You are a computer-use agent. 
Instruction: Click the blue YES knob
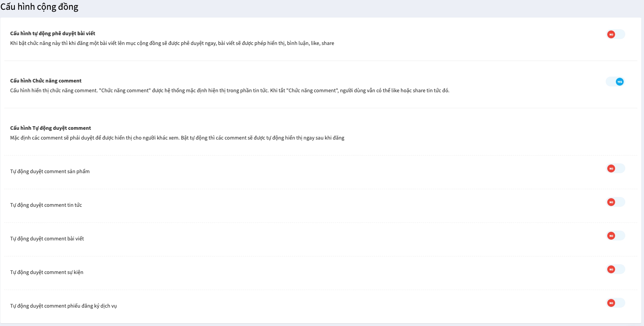[620, 82]
